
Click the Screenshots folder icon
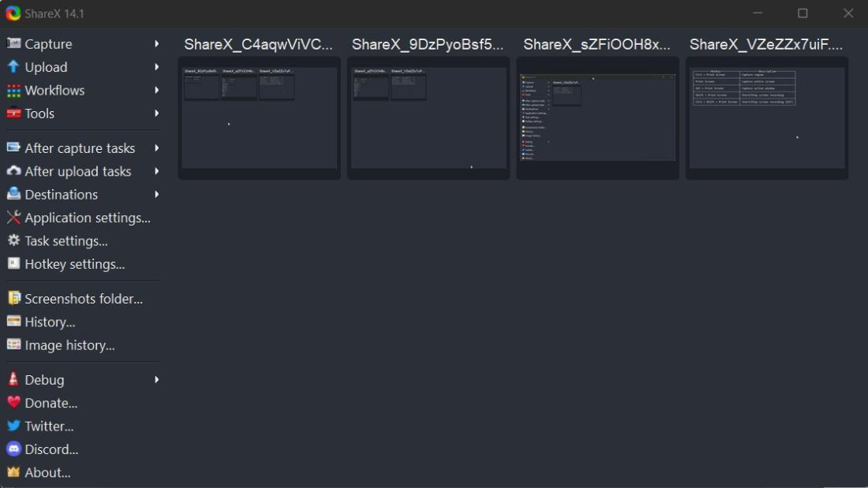click(13, 298)
